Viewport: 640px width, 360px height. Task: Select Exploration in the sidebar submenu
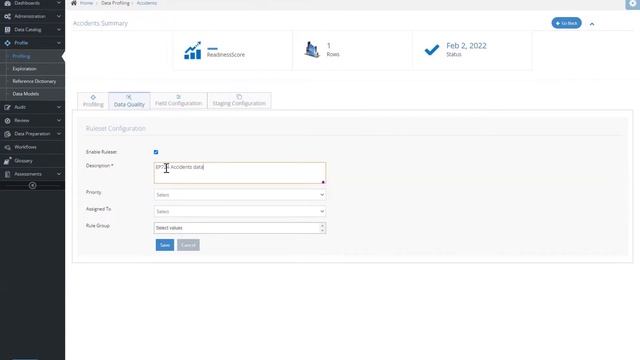[x=24, y=69]
